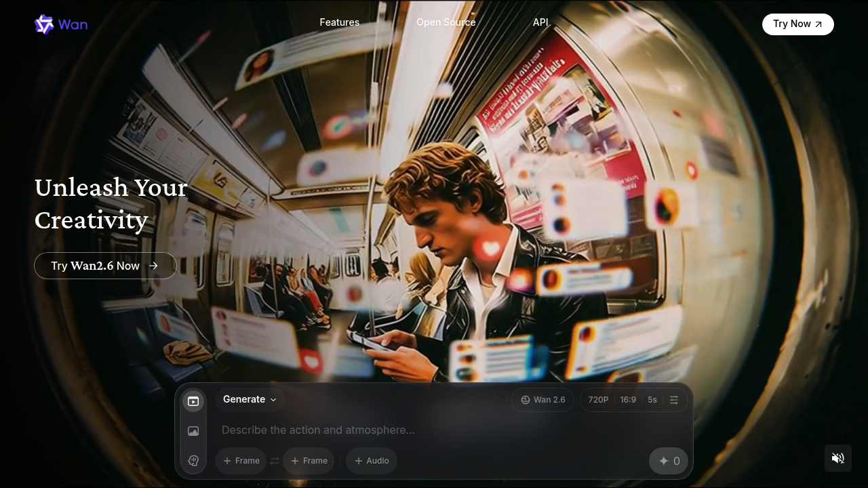
Task: Add a starting Frame to the generation
Action: [241, 461]
